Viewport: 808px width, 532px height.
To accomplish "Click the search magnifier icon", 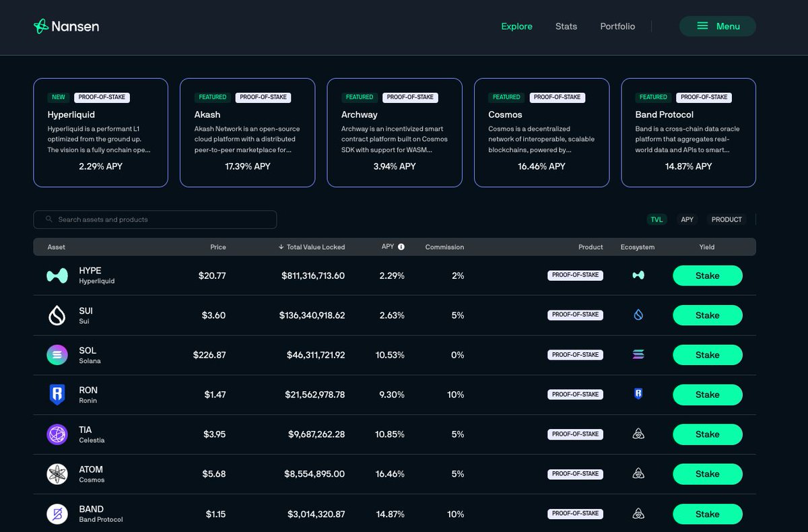I will (x=49, y=220).
